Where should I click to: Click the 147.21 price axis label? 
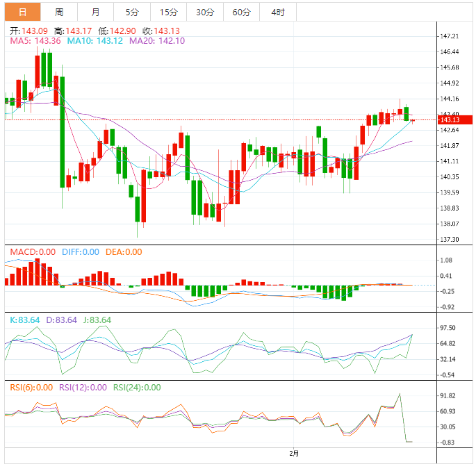(450, 36)
